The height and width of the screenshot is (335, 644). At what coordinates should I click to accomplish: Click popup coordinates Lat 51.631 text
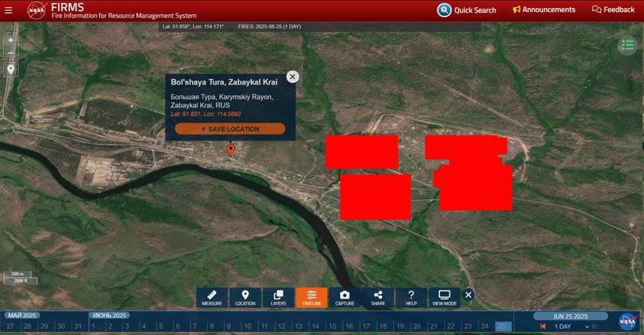[206, 114]
